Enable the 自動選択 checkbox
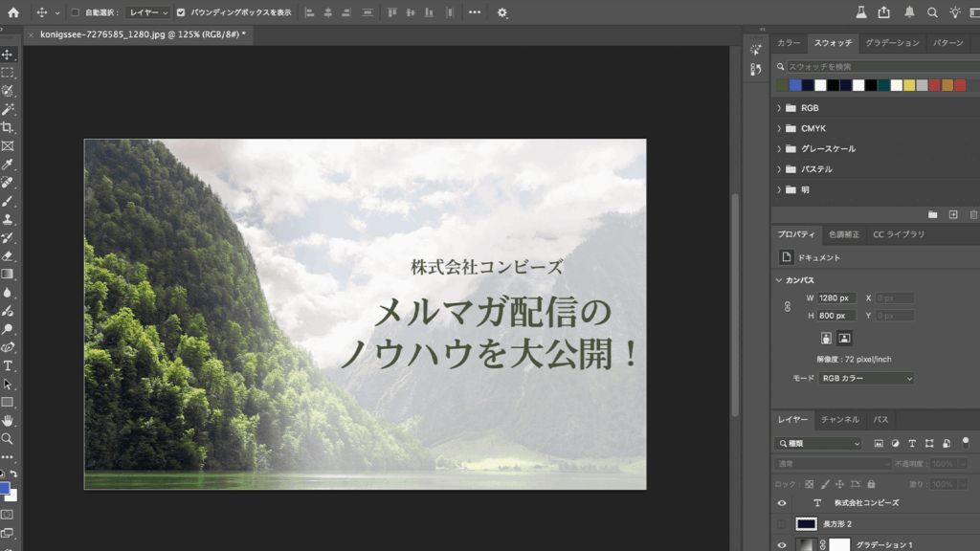 pyautogui.click(x=76, y=12)
